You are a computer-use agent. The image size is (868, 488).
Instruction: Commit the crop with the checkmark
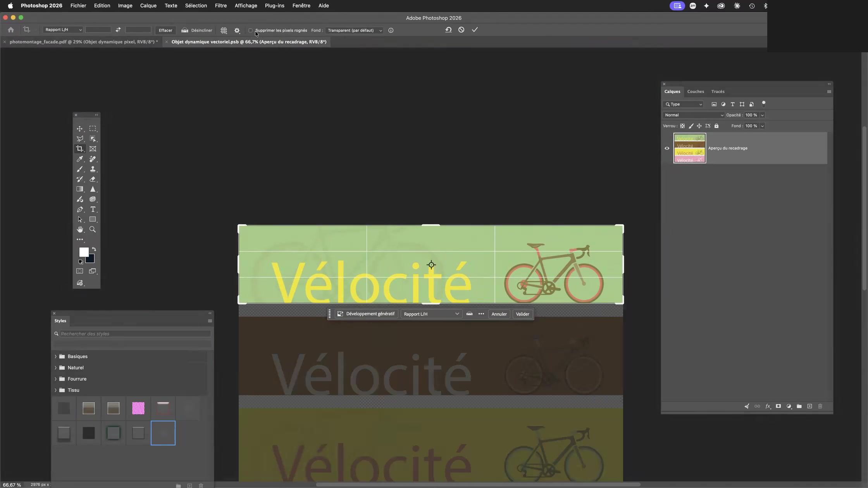tap(475, 30)
